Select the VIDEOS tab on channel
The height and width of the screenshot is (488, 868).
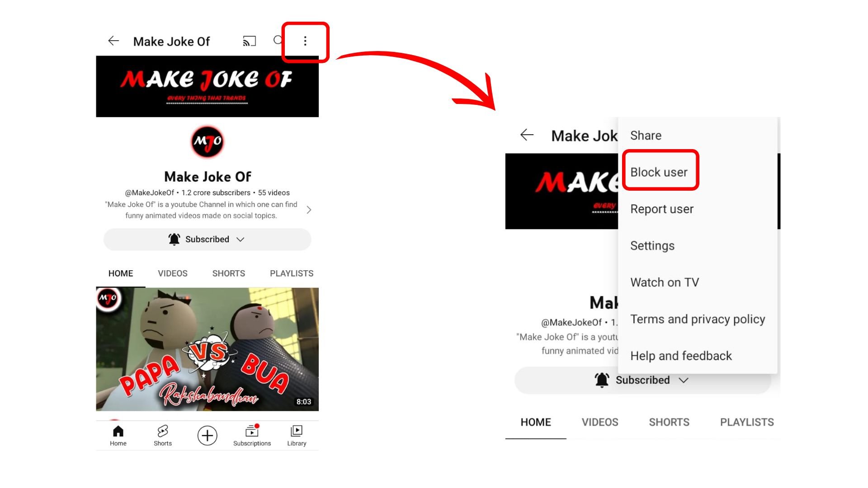click(172, 273)
